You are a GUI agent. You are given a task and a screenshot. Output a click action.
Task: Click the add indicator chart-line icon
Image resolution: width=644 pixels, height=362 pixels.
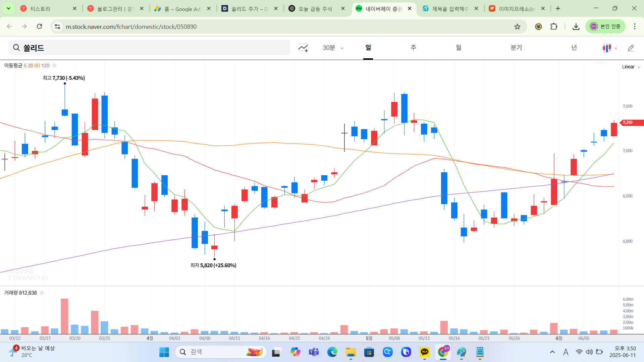pos(303,48)
